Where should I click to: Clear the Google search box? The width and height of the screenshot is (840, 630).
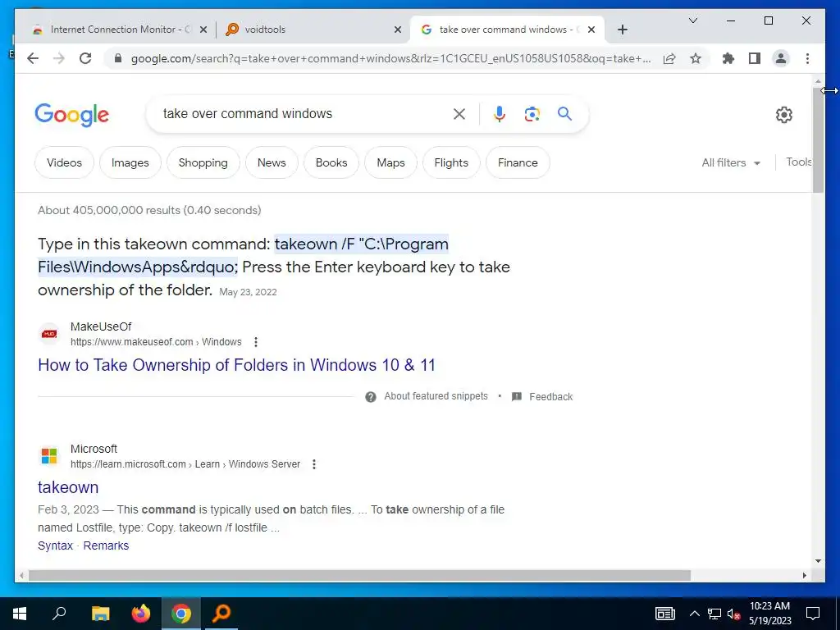click(459, 113)
